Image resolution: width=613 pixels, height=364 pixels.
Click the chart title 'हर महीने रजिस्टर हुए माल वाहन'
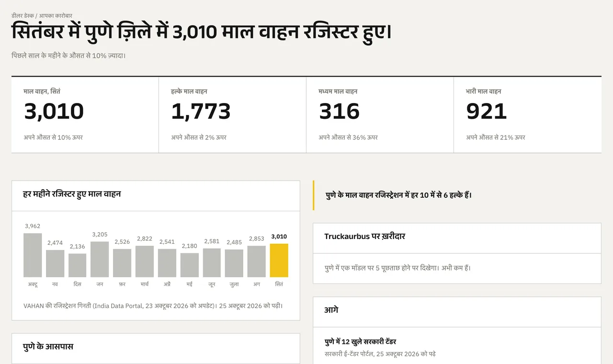tap(72, 194)
